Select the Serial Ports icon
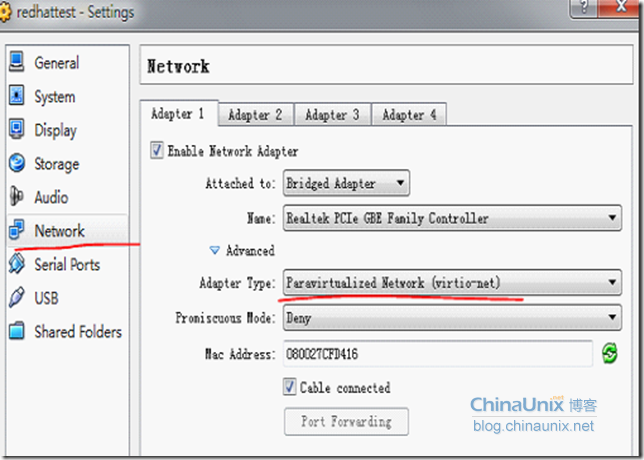This screenshot has height=460, width=644. point(16,263)
